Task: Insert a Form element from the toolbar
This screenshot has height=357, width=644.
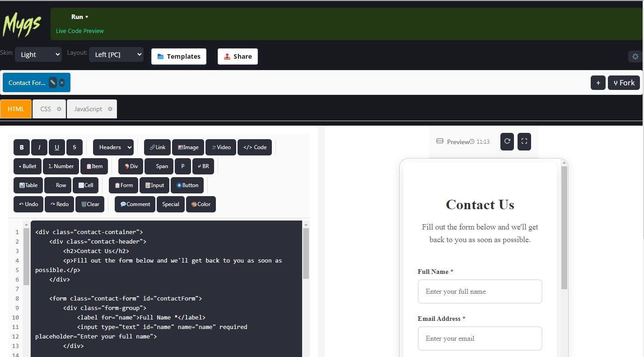Action: [x=123, y=185]
